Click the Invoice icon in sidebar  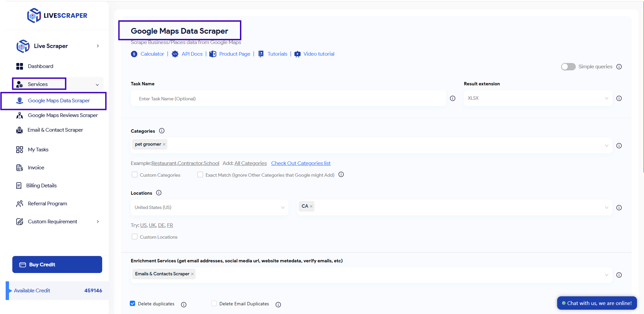pyautogui.click(x=20, y=168)
